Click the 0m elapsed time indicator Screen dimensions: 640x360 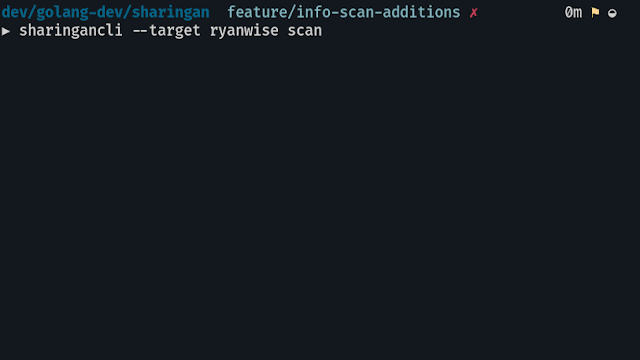pyautogui.click(x=573, y=13)
